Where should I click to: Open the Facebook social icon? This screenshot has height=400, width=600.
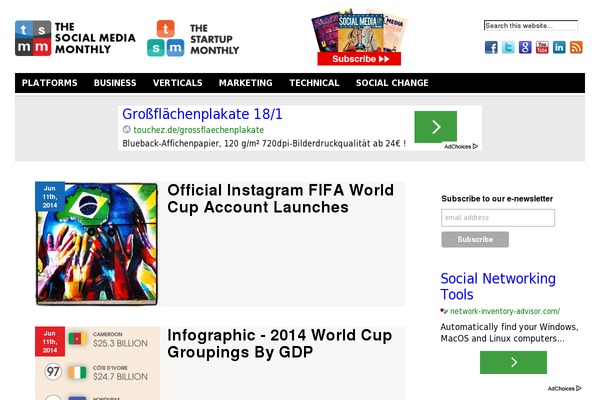(x=491, y=47)
